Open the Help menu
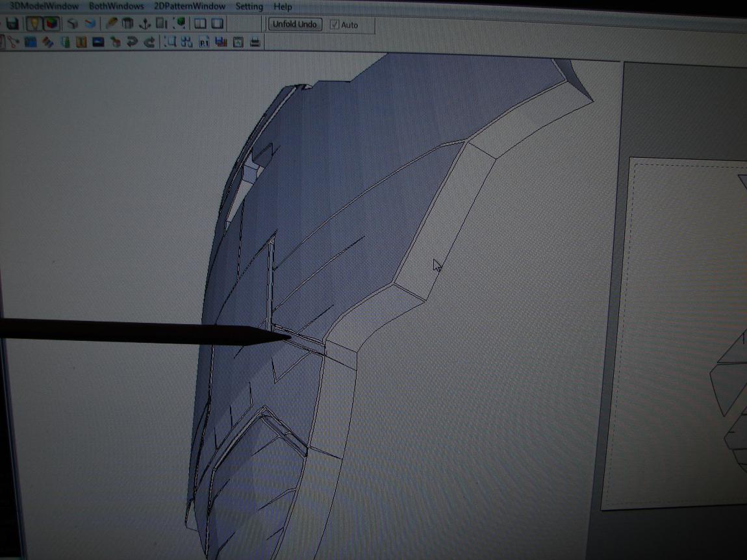 [283, 6]
